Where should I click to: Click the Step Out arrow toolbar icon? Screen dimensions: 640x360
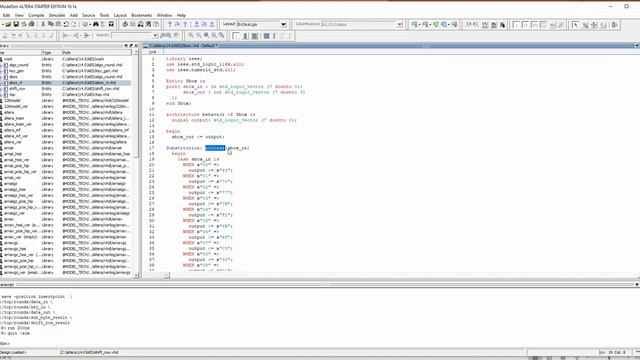pyautogui.click(x=185, y=24)
